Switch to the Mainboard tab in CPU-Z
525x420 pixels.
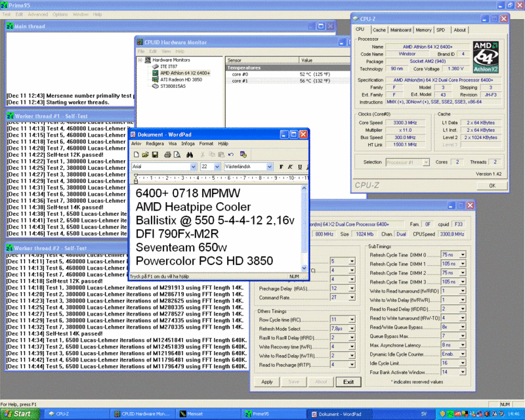point(400,30)
